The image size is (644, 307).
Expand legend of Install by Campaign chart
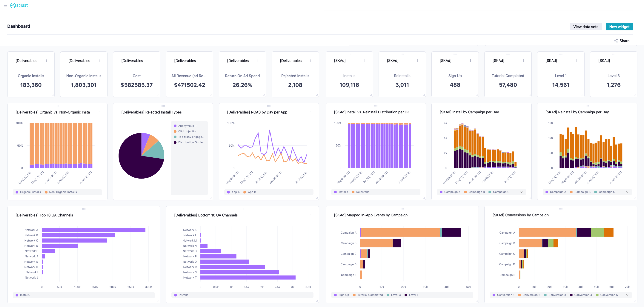pos(522,192)
